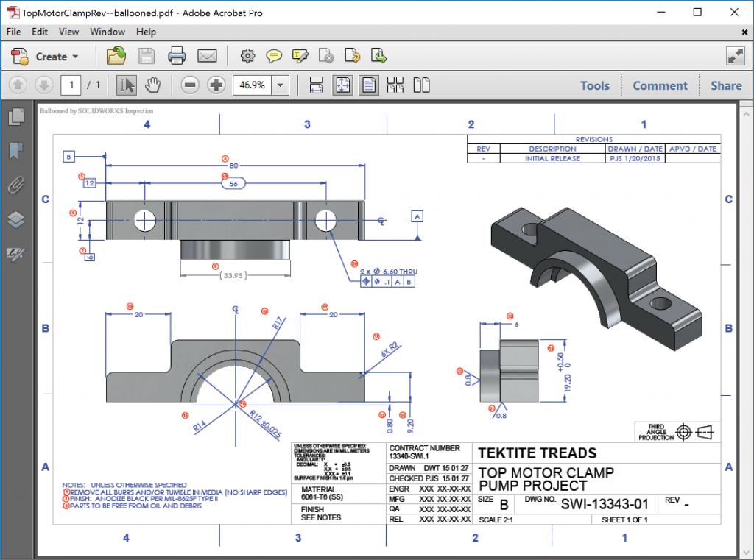The height and width of the screenshot is (560, 754).
Task: Click the extract page icon
Action: 379,56
